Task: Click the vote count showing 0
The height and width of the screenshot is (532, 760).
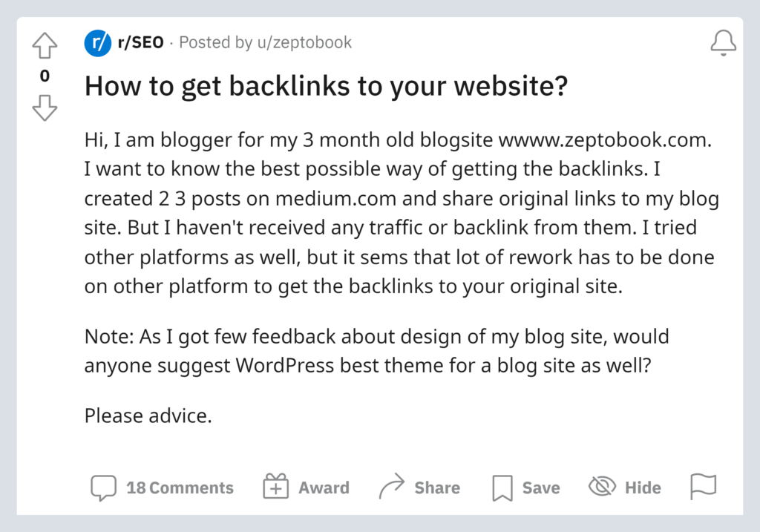Action: pyautogui.click(x=44, y=76)
